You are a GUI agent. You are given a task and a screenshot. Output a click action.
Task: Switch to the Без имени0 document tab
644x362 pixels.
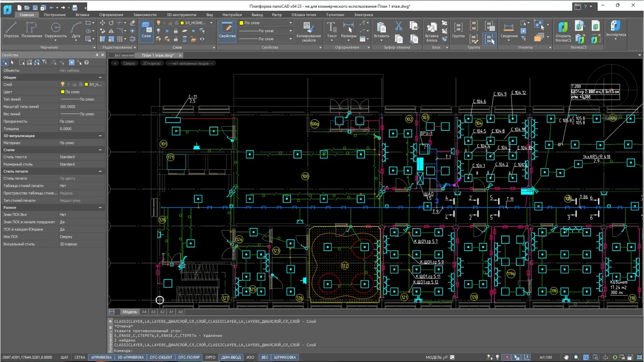pyautogui.click(x=124, y=55)
